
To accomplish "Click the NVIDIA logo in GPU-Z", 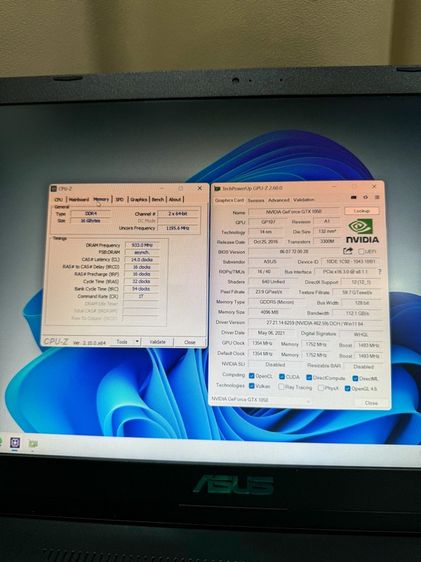I will 362,231.
